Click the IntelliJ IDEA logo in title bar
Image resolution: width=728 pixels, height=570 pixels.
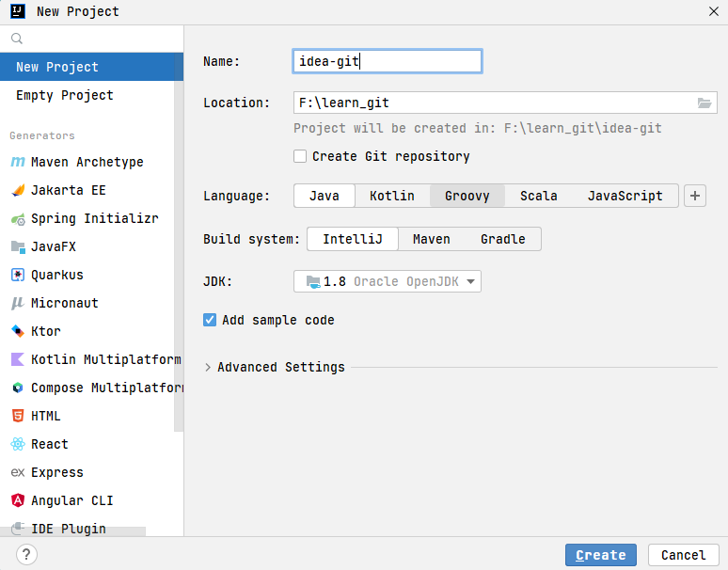pos(18,11)
